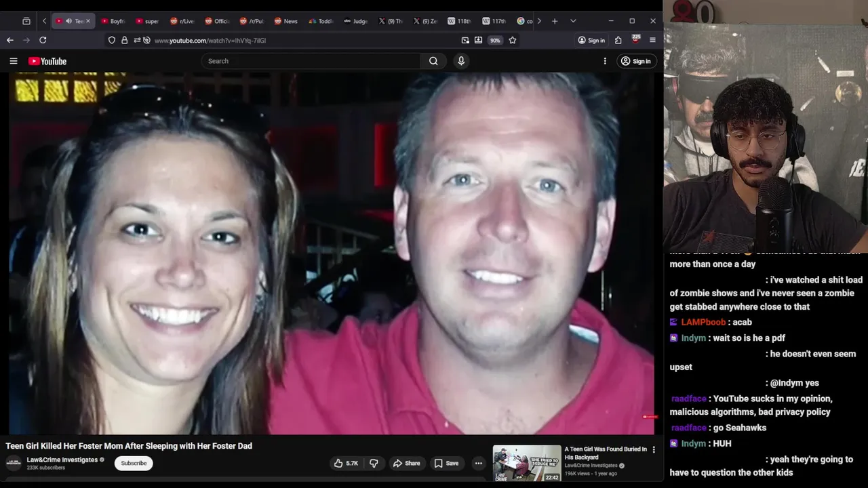Like the video with 5.7K thumbs up
The image size is (868, 488).
point(346,464)
